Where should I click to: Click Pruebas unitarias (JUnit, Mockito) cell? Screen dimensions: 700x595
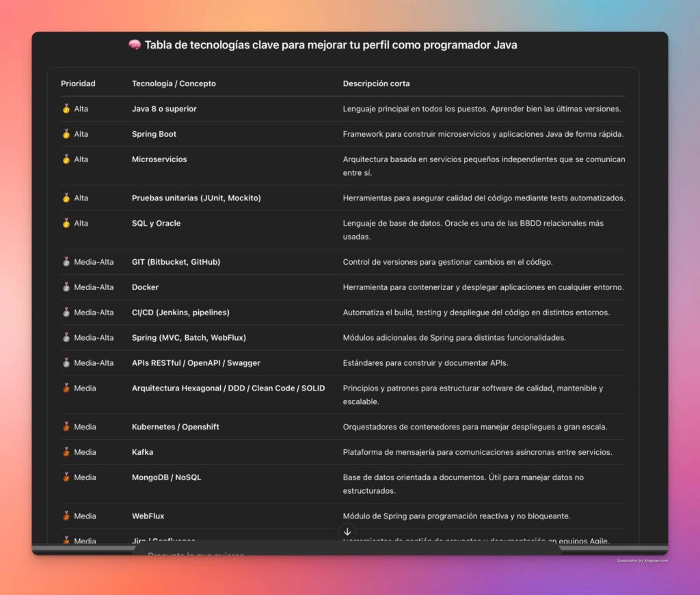click(196, 198)
